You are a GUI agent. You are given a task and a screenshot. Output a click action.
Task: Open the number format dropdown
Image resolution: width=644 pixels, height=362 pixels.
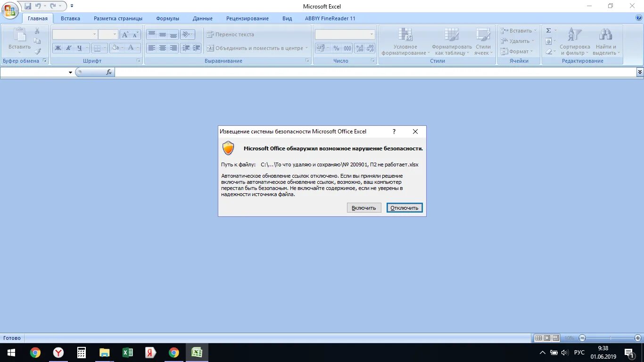pos(372,34)
